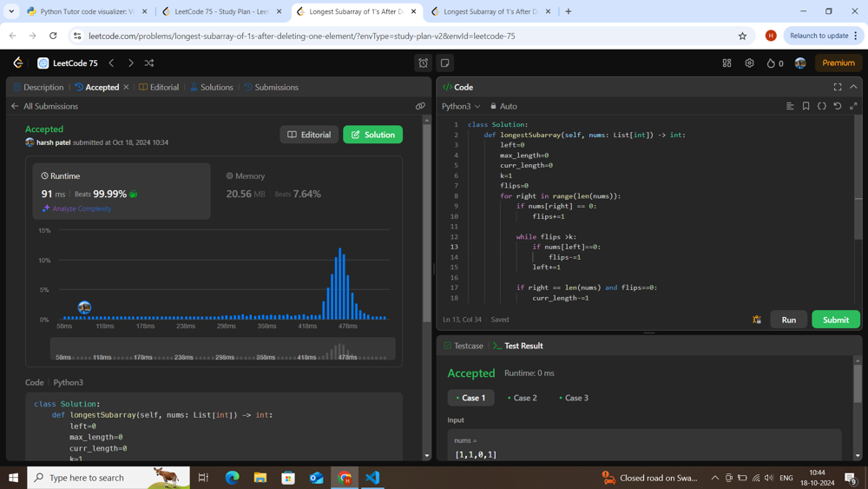Go to next problem chevron
This screenshot has width=868, height=489.
point(131,63)
